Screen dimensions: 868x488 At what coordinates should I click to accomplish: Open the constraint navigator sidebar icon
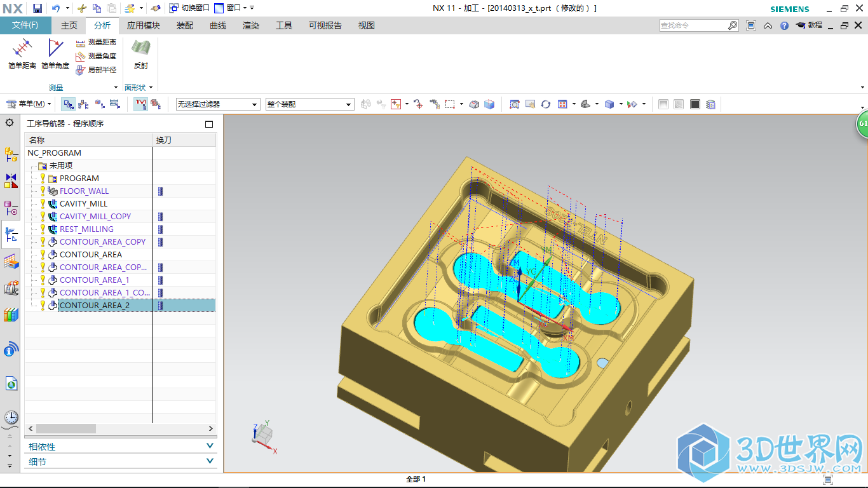(11, 180)
